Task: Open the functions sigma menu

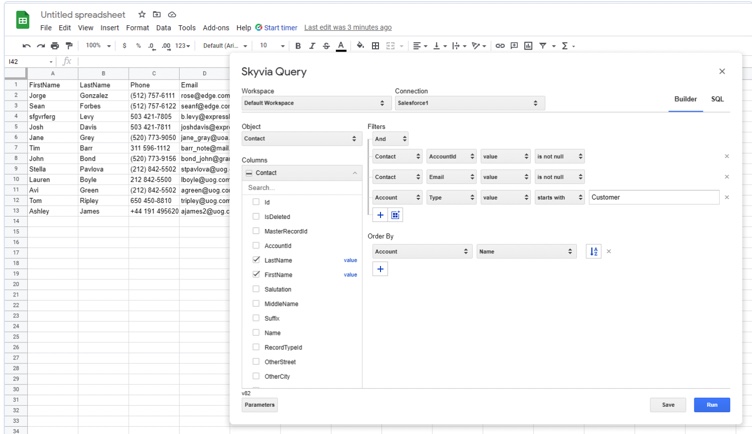Action: (565, 46)
